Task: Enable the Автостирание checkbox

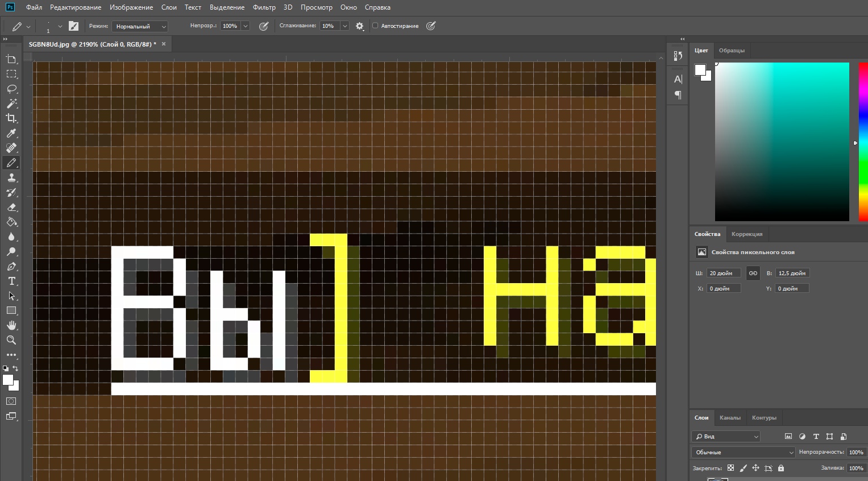Action: [x=375, y=26]
